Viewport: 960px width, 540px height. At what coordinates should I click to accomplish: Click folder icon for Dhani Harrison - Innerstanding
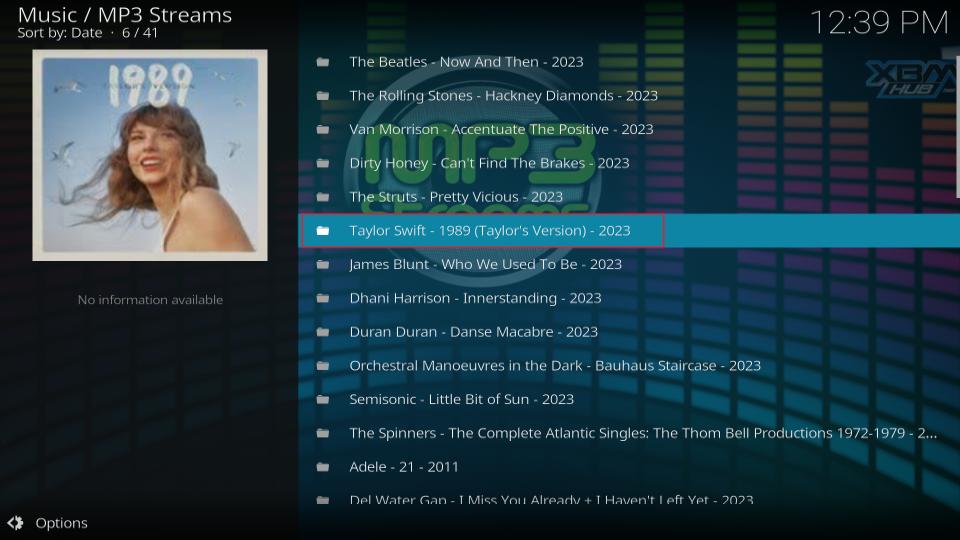click(323, 298)
